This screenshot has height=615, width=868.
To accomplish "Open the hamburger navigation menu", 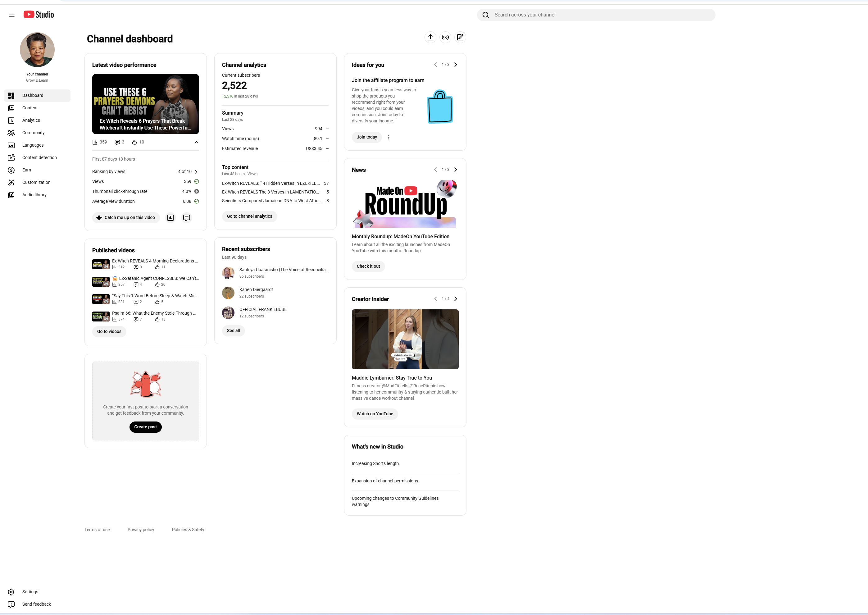I will 12,15.
